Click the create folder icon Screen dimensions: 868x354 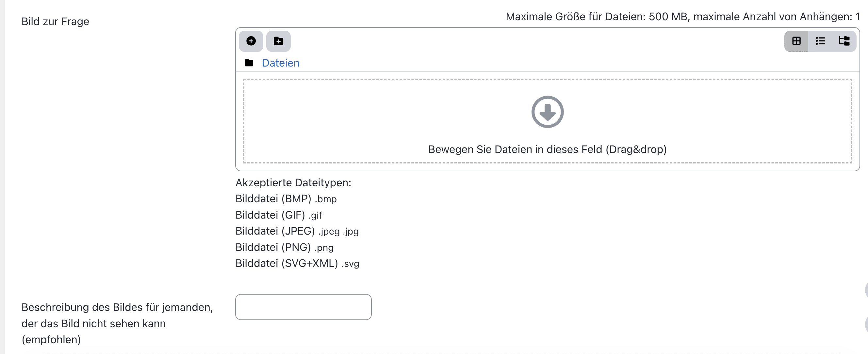[x=278, y=41]
